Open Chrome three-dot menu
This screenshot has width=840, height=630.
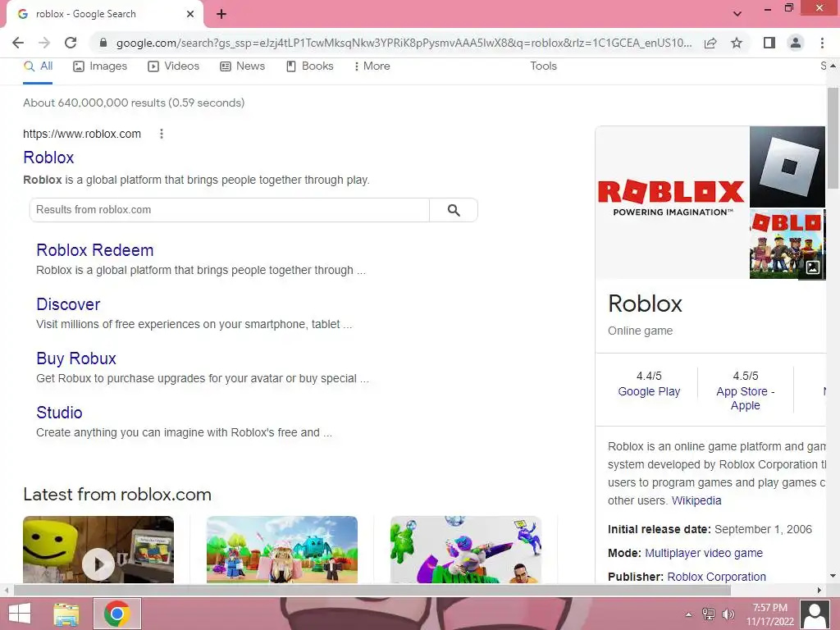(x=822, y=43)
